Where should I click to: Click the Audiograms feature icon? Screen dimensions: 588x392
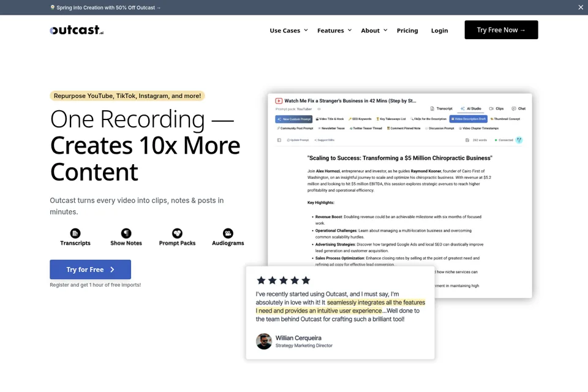coord(228,233)
